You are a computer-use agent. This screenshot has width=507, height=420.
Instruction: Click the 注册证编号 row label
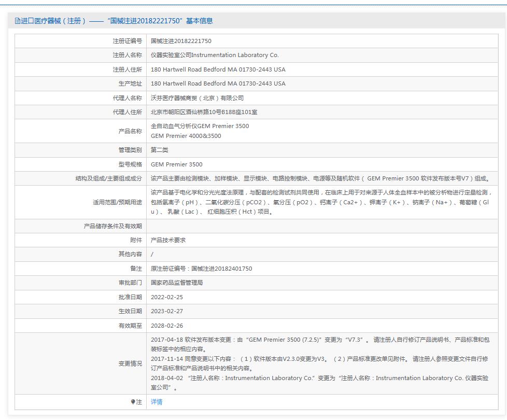pyautogui.click(x=128, y=41)
